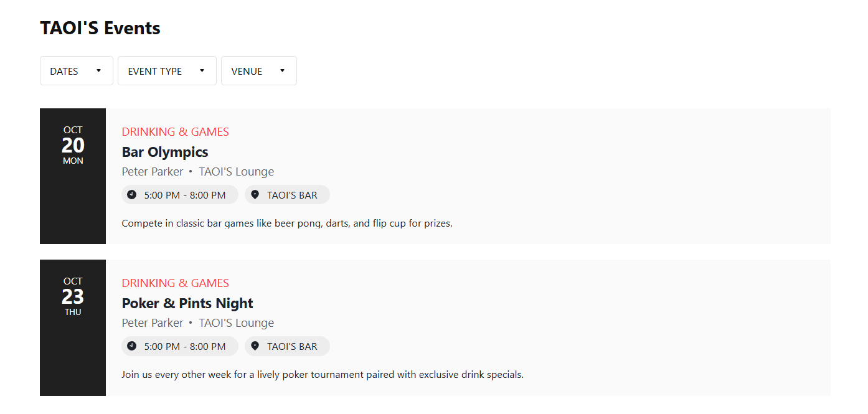This screenshot has height=414, width=868.
Task: Expand the EVENT TYPE dropdown
Action: click(167, 71)
